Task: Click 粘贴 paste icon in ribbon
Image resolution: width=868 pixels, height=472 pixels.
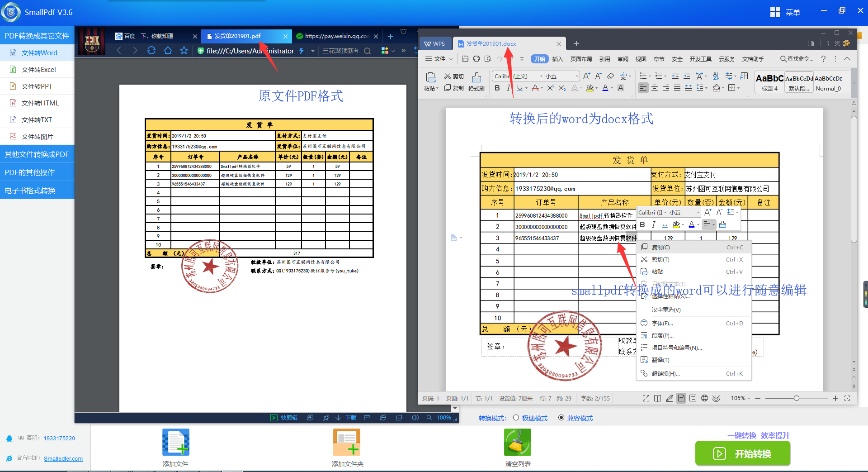Action: click(431, 77)
